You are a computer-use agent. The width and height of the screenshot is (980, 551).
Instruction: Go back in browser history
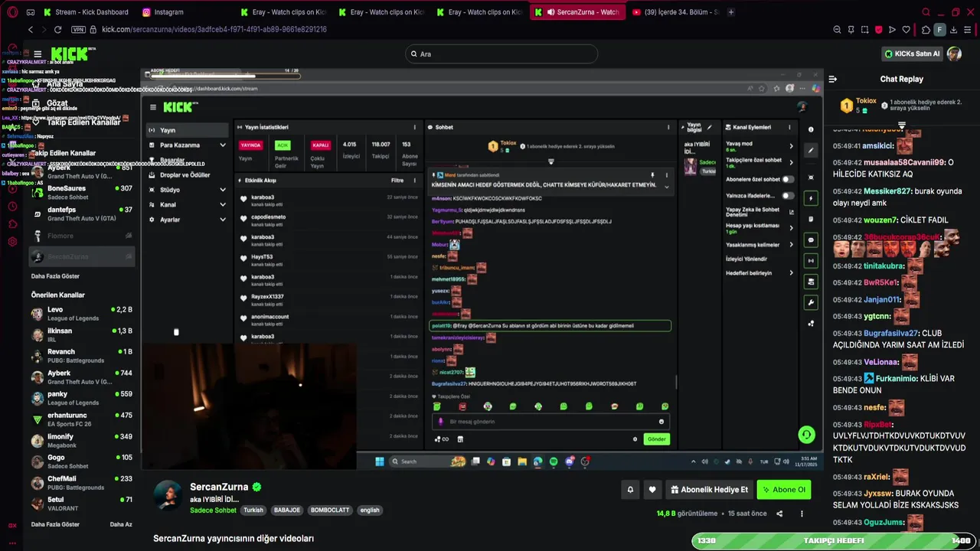pyautogui.click(x=31, y=30)
